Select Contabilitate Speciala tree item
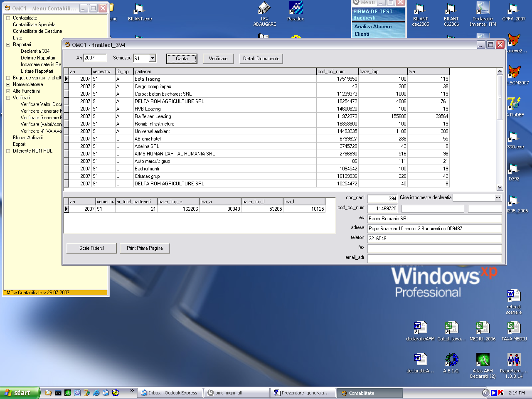Image resolution: width=532 pixels, height=399 pixels. (34, 25)
